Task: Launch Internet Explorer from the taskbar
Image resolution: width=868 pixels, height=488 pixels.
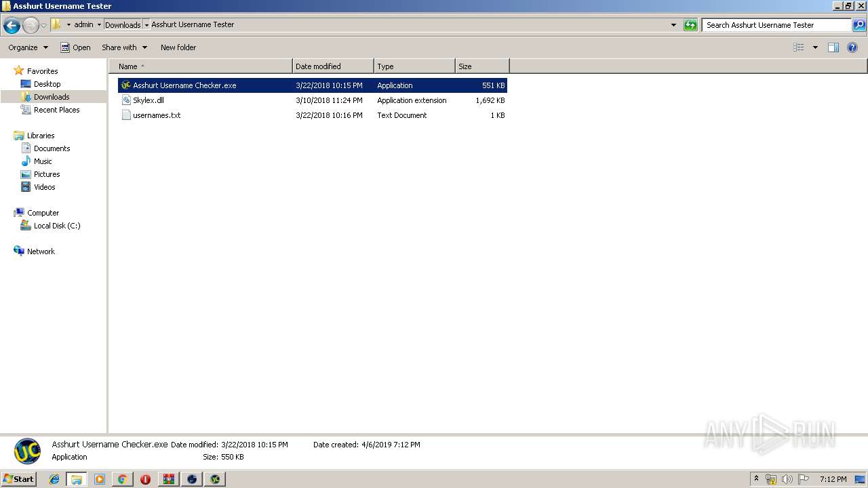Action: [54, 479]
